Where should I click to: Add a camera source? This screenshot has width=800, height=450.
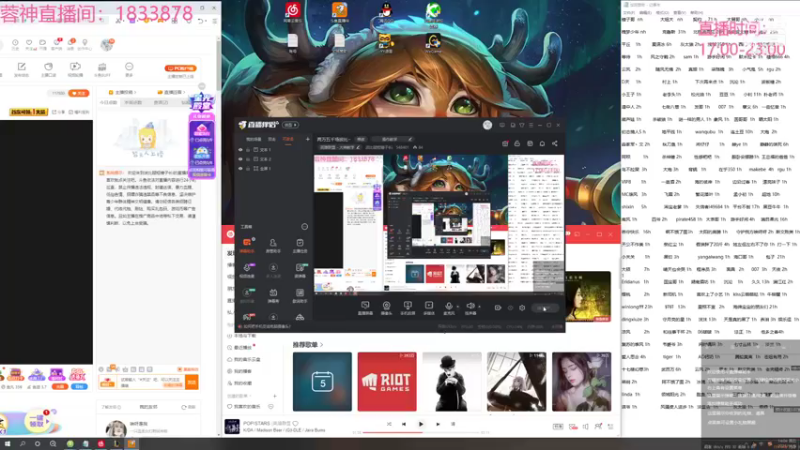click(386, 308)
